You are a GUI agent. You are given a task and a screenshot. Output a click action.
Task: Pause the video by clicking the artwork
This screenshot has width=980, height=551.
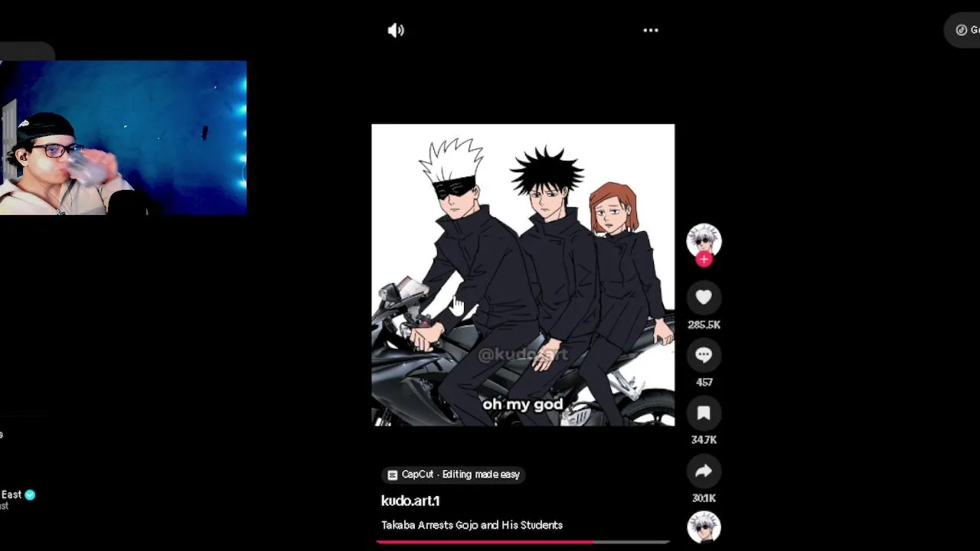click(523, 275)
